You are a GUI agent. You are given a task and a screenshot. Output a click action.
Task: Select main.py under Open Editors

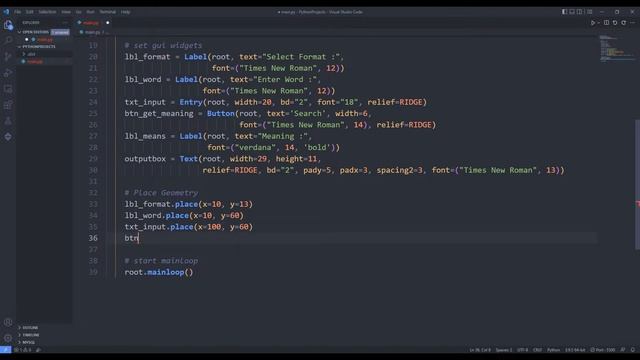click(44, 40)
